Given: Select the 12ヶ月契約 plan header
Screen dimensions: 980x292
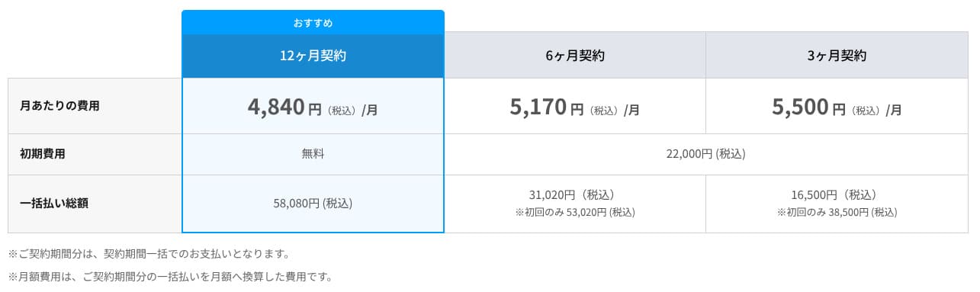Looking at the screenshot, I should point(313,56).
